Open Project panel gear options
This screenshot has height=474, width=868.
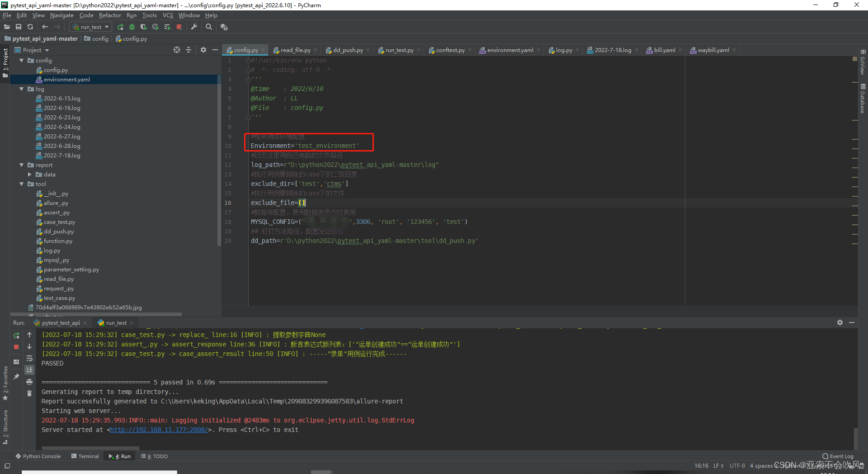(203, 50)
